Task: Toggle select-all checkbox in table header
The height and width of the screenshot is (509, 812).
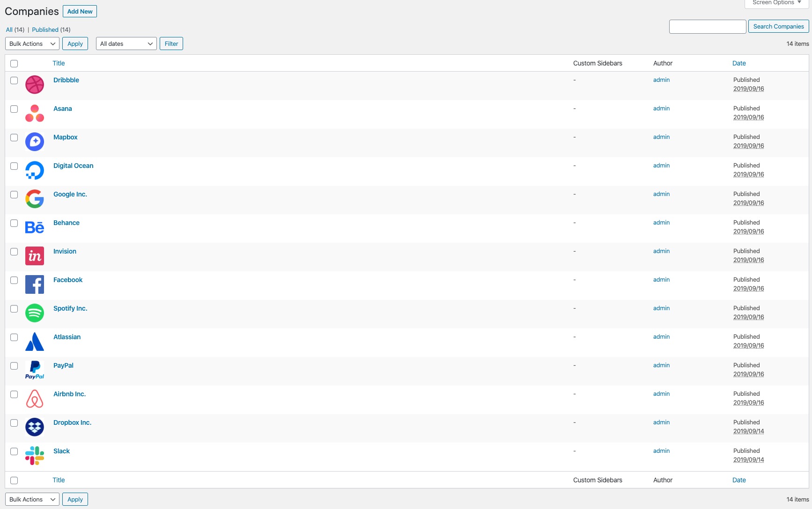Action: 14,64
